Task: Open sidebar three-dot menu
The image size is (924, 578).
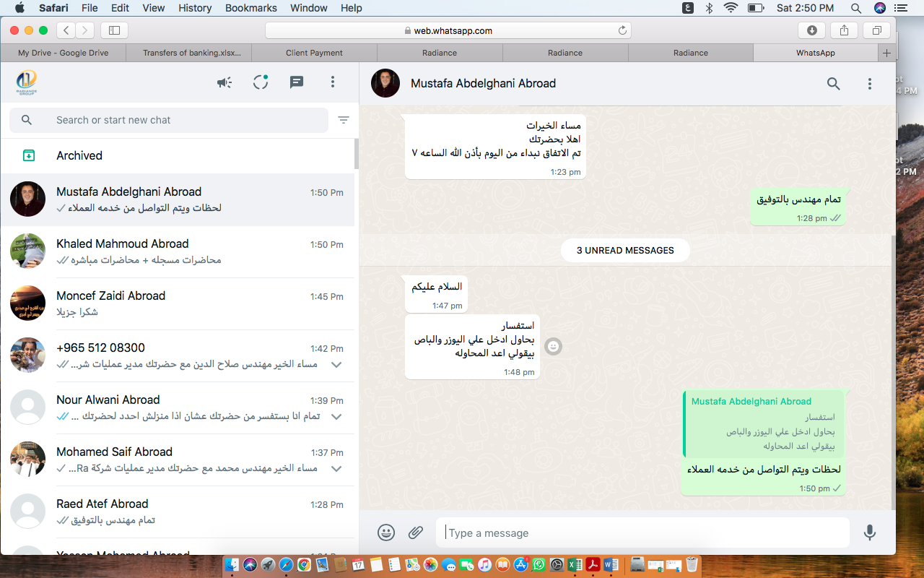Action: 333,82
